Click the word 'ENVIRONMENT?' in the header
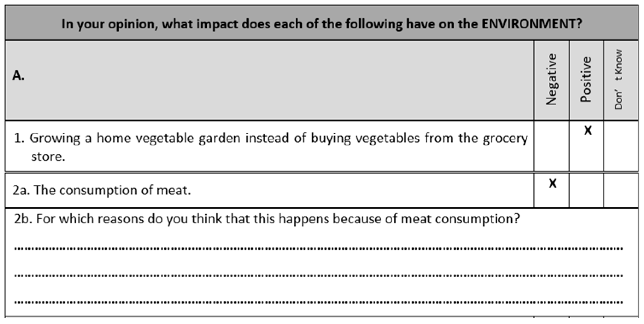Image resolution: width=644 pixels, height=324 pixels. pos(532,24)
